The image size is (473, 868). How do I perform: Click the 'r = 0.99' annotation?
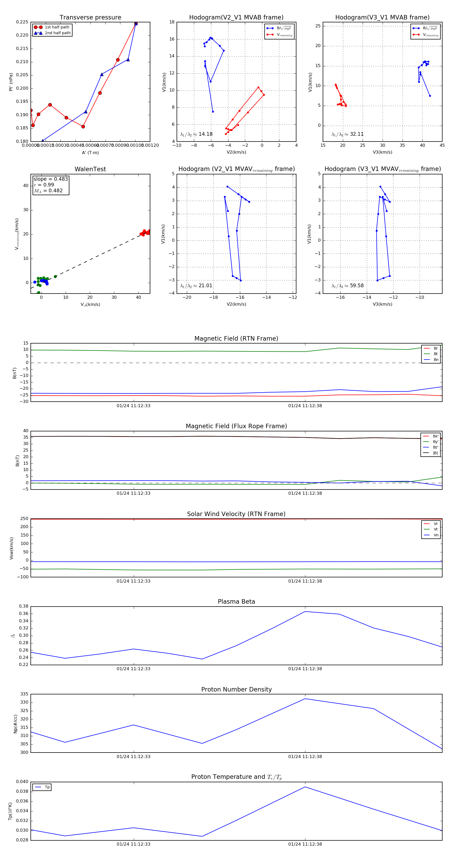click(44, 185)
